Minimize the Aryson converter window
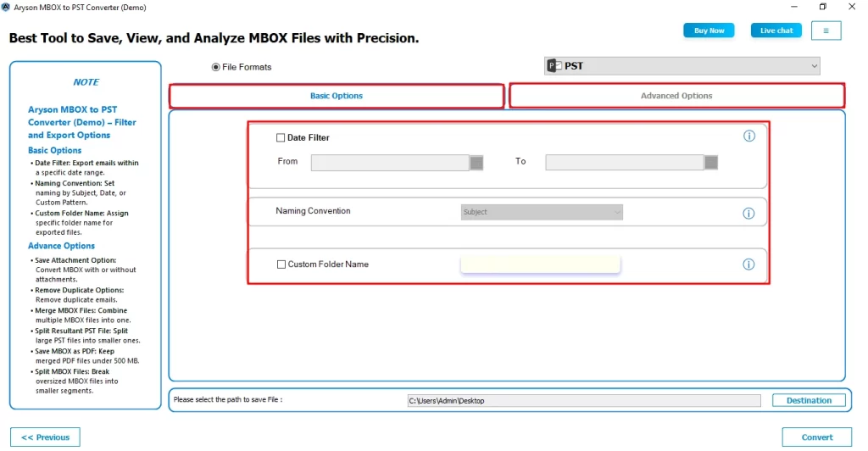This screenshot has width=868, height=451. pyautogui.click(x=794, y=7)
